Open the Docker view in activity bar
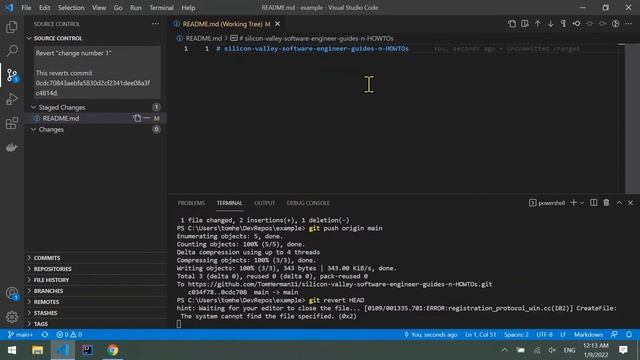The height and width of the screenshot is (360, 640). click(x=12, y=147)
